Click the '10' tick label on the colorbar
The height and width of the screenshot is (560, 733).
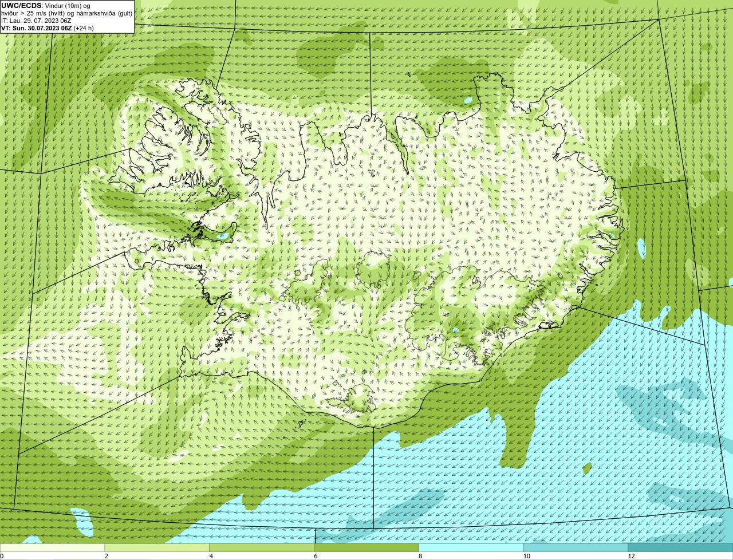click(x=527, y=556)
